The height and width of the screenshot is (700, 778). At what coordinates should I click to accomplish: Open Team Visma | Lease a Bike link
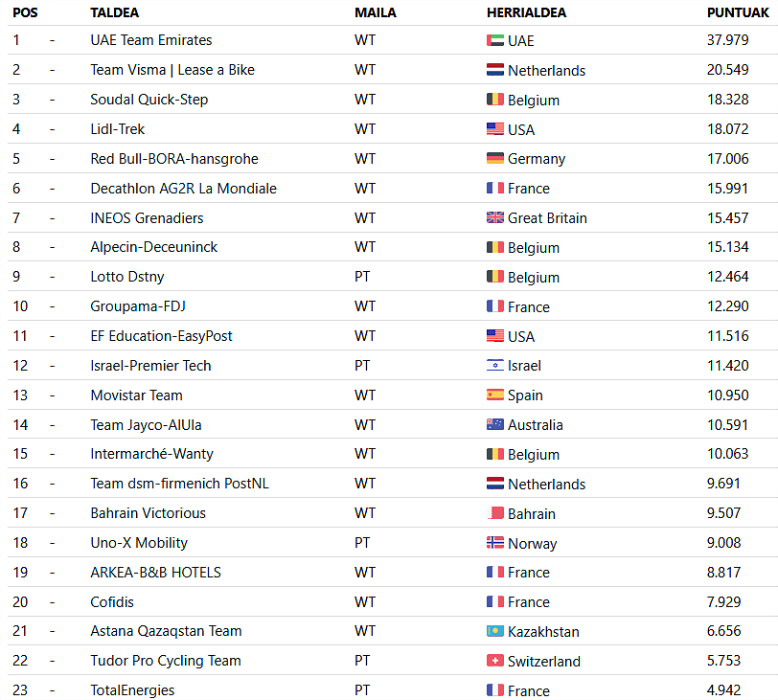[x=172, y=70]
